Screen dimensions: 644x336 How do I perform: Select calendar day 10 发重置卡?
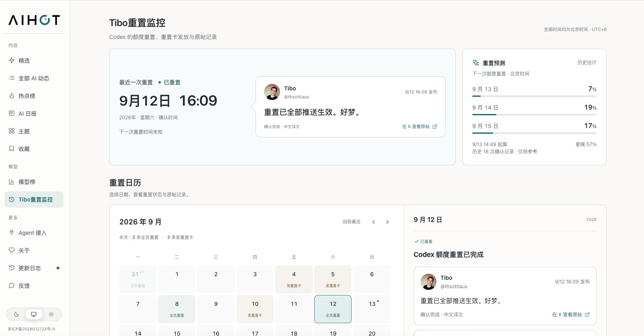tap(255, 309)
